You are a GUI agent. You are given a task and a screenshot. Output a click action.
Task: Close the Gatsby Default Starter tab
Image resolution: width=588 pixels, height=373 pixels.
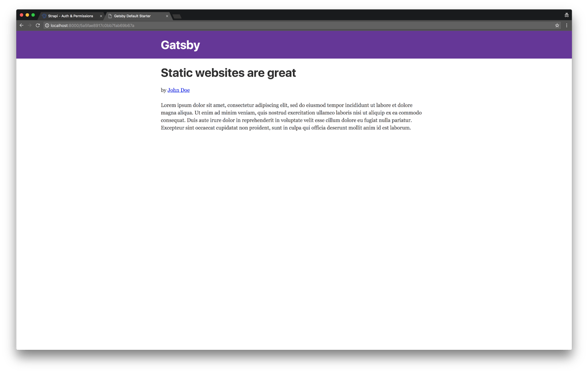tap(167, 16)
